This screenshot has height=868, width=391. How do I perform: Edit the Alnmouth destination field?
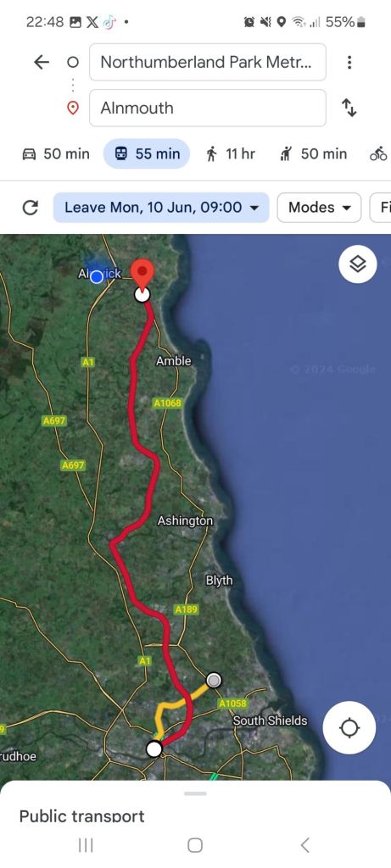tap(208, 108)
